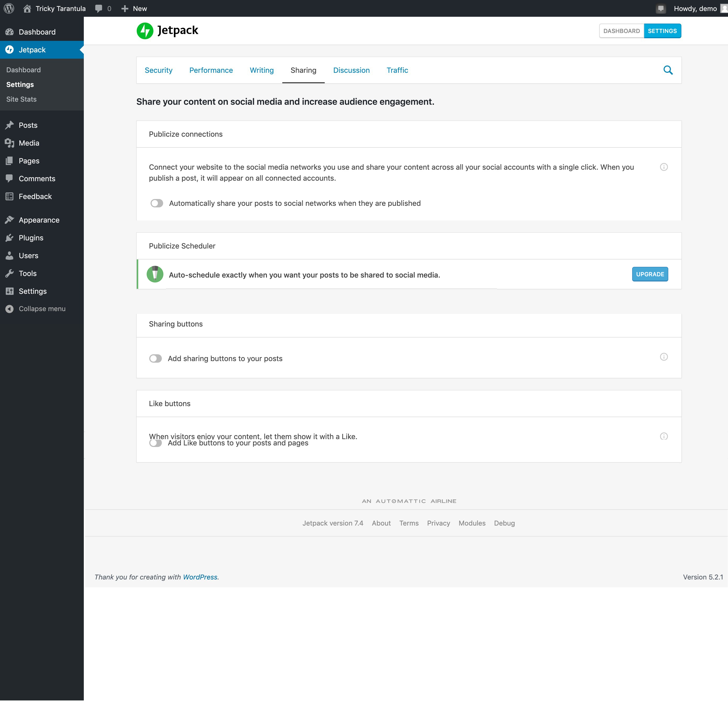728x707 pixels.
Task: Open the Debug link in footer
Action: (504, 523)
